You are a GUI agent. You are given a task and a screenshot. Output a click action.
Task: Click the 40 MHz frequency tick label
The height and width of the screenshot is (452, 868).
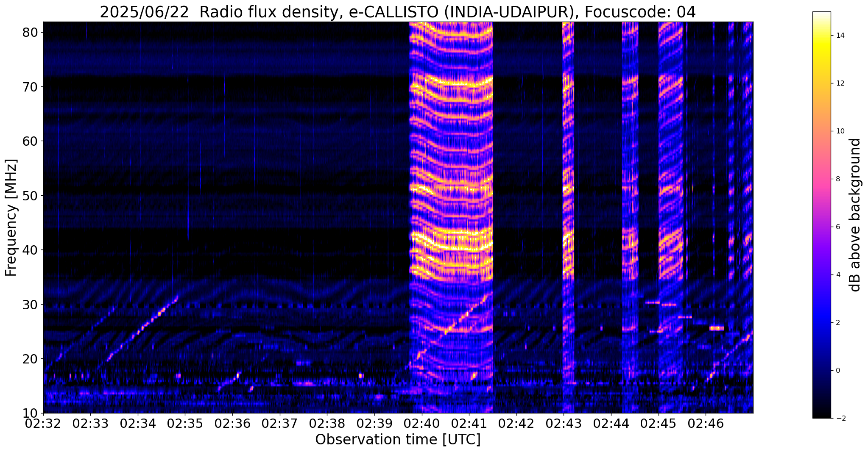(30, 250)
